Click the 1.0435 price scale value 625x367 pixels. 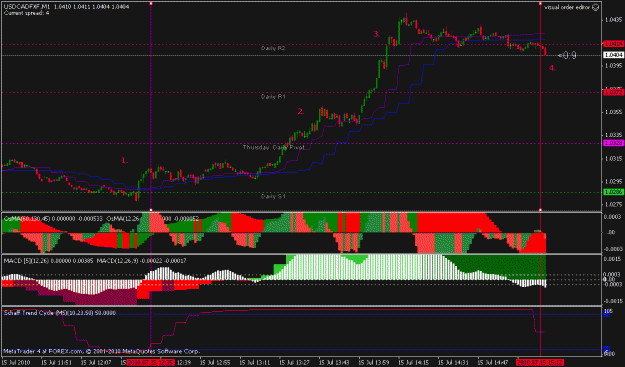tap(613, 19)
